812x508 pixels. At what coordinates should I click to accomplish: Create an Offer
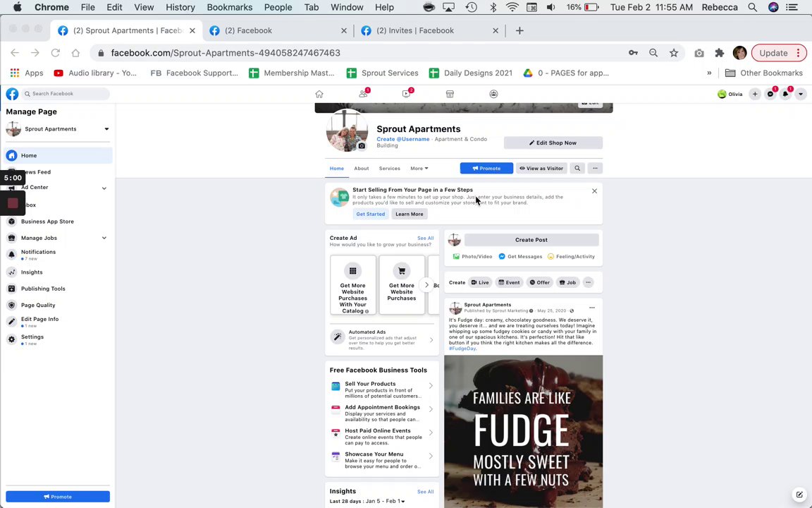540,282
